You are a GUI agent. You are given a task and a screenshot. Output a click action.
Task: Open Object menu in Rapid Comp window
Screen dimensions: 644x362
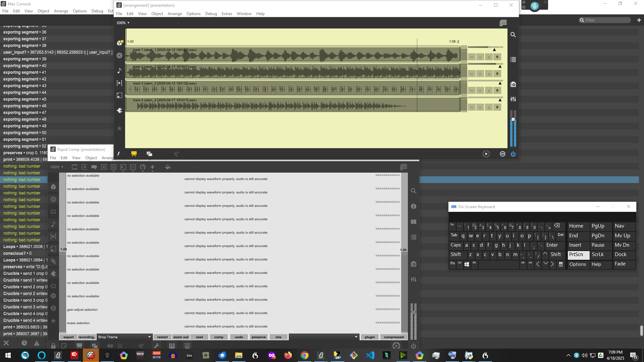click(x=91, y=158)
